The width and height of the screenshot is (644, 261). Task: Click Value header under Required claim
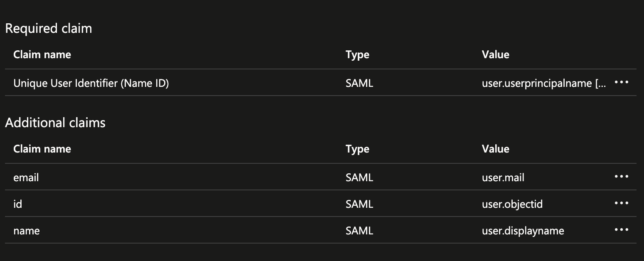click(495, 54)
